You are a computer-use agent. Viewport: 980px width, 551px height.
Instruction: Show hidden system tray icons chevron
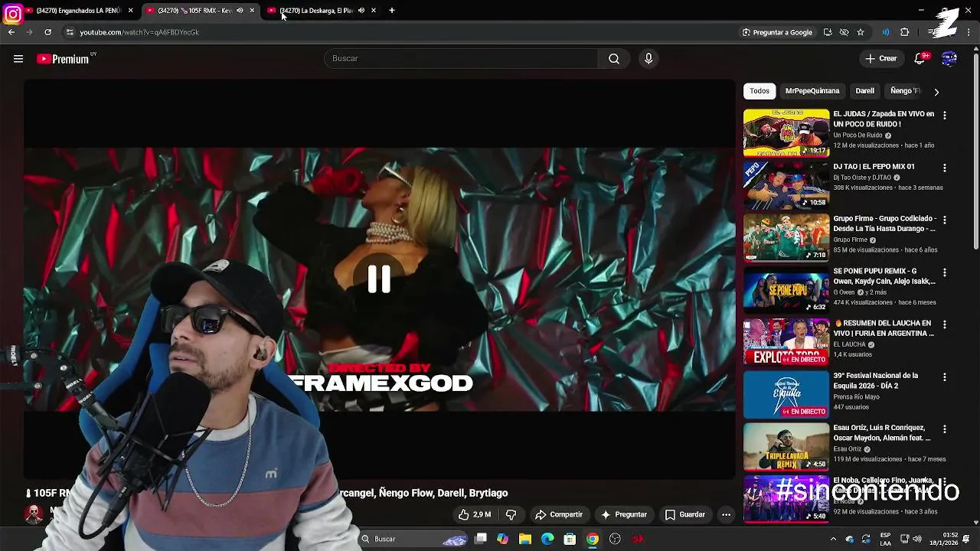(833, 539)
